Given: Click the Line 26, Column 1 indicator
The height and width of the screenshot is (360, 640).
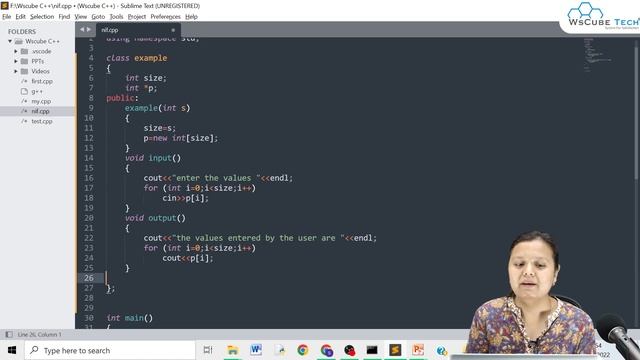Looking at the screenshot, I should point(40,334).
